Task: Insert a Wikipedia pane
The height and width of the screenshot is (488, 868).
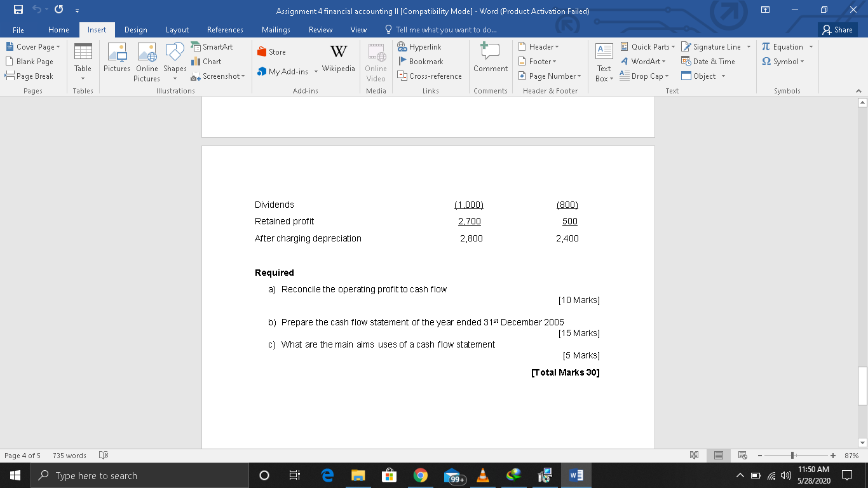Action: 338,61
